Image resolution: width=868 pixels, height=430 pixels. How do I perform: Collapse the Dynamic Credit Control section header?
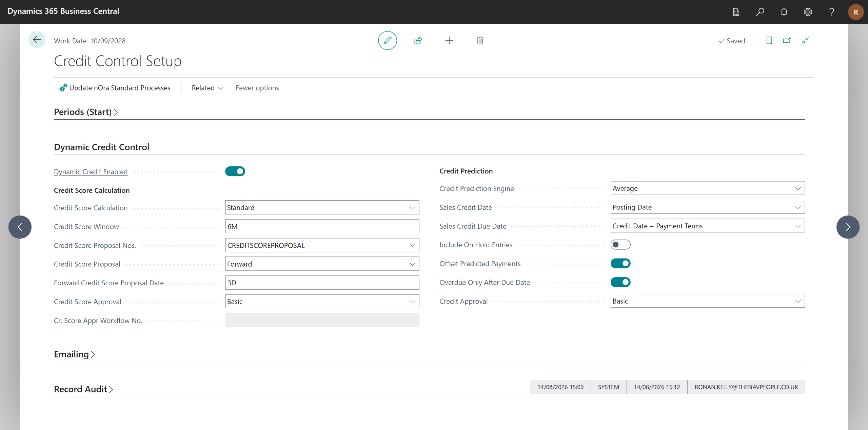click(102, 147)
